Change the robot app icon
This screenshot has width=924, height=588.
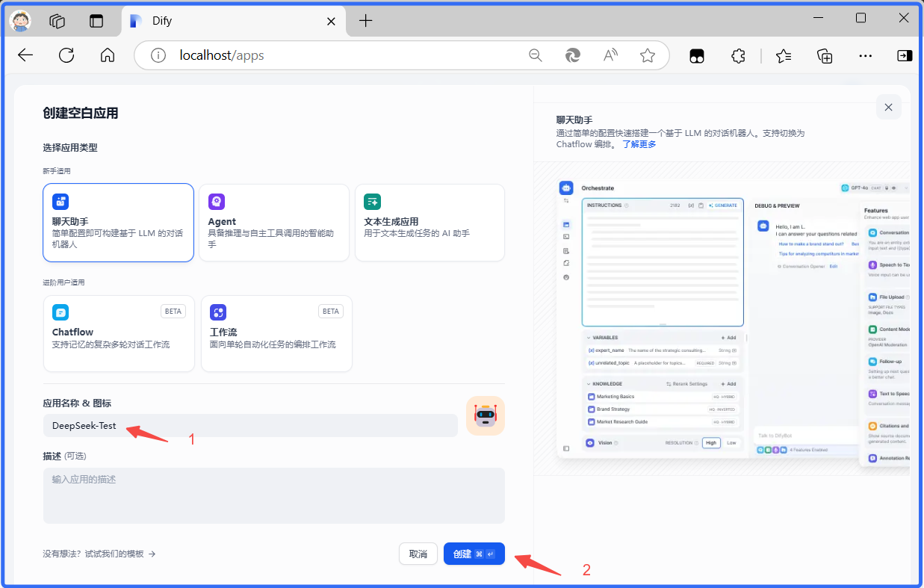click(486, 416)
